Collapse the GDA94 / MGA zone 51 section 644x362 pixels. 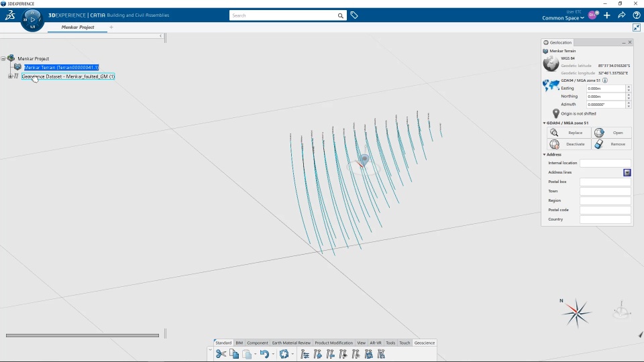click(x=545, y=123)
